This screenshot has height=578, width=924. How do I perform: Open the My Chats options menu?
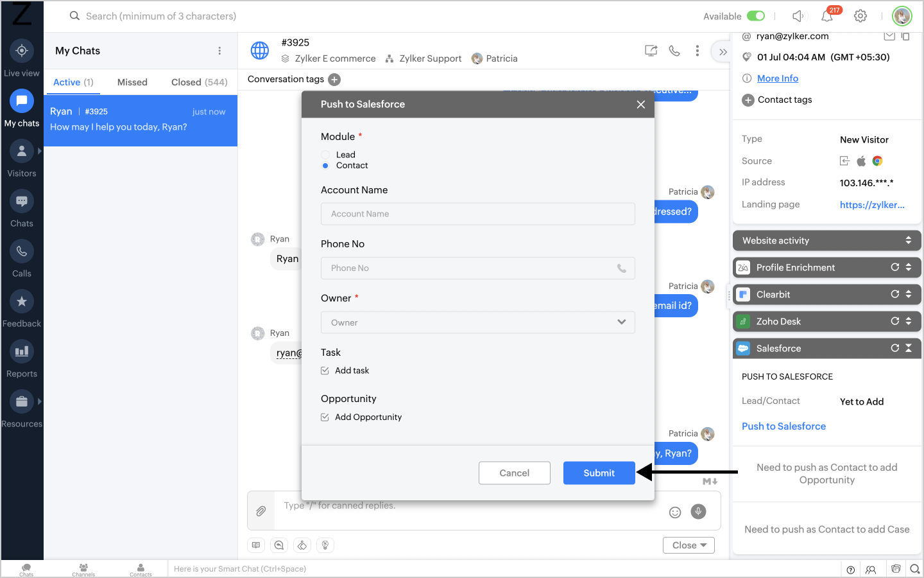click(x=219, y=51)
